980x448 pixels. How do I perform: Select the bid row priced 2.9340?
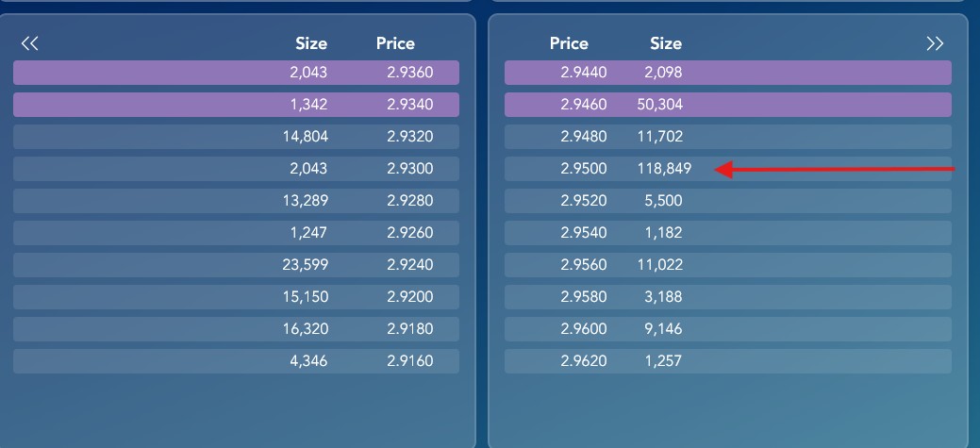pos(236,105)
